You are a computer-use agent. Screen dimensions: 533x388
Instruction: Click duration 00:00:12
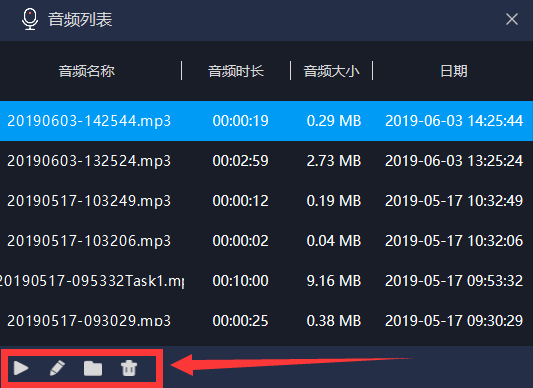coord(241,201)
